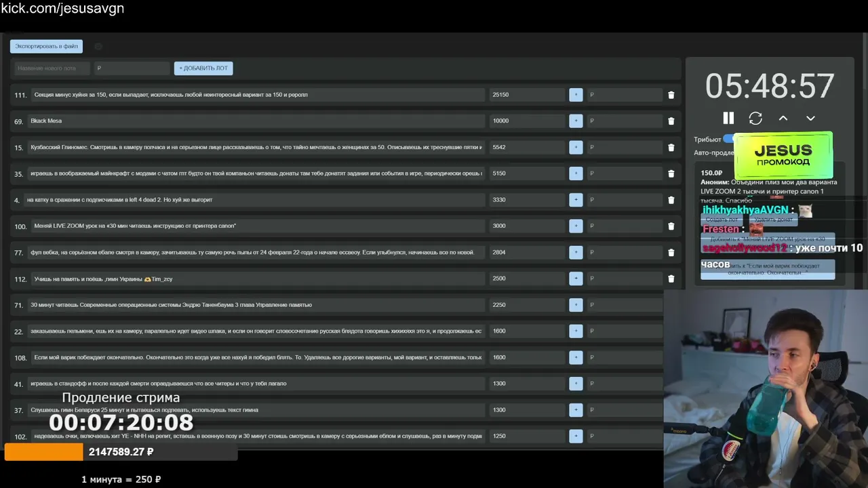Click the plus button on lot 111

pyautogui.click(x=576, y=95)
